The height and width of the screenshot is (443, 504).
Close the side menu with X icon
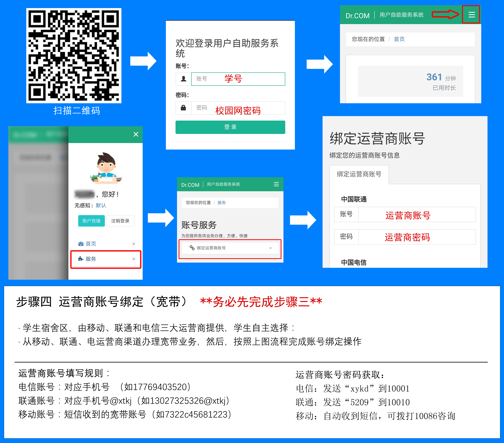pos(136,134)
